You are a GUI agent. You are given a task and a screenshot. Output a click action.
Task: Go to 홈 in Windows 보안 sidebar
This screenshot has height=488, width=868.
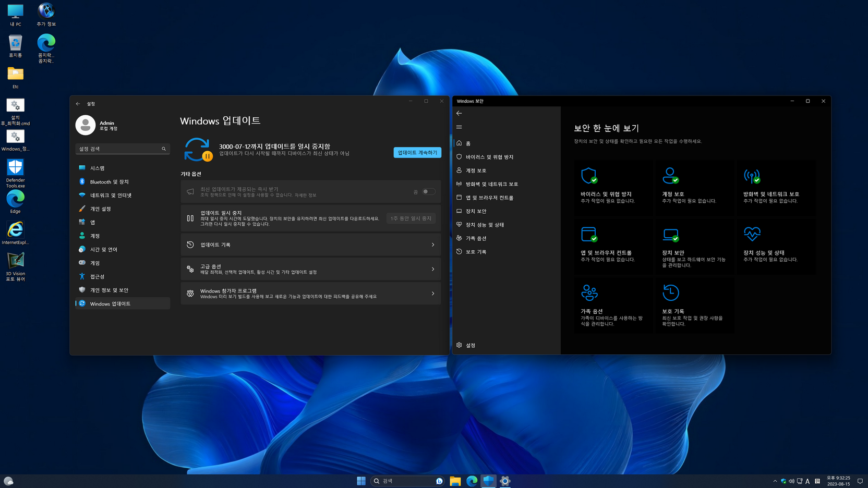506,143
